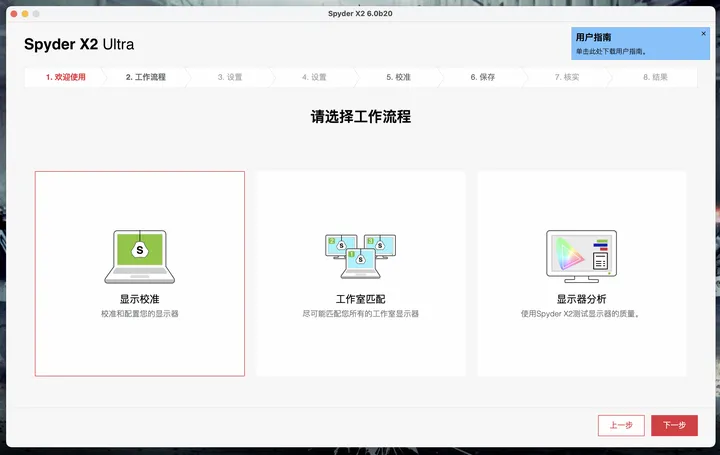Click the 上一步 button
Image resolution: width=720 pixels, height=455 pixels.
coord(621,425)
